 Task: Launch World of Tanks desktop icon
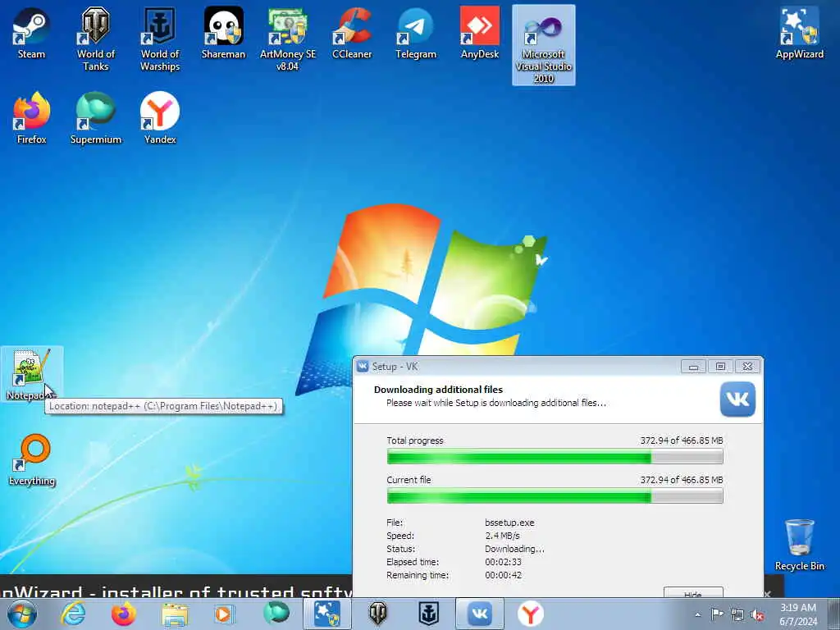(95, 39)
